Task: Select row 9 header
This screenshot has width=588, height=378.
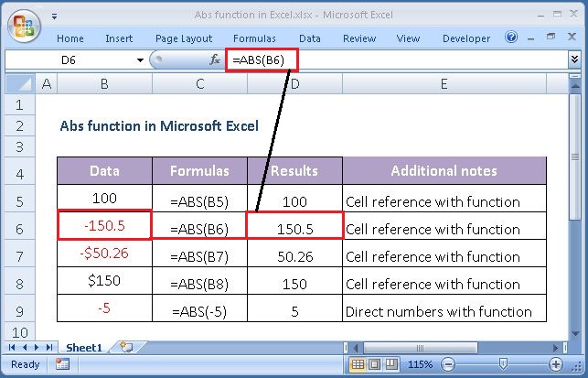Action: coord(20,311)
